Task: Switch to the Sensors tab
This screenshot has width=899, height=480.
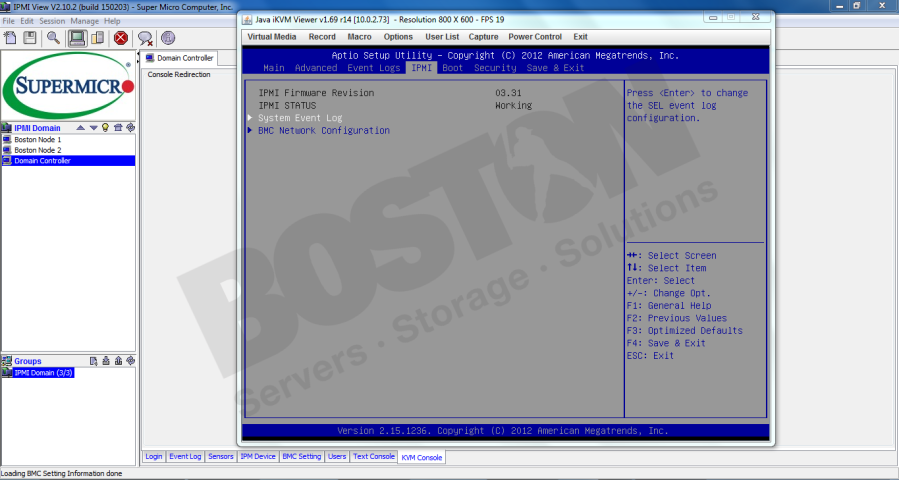Action: pyautogui.click(x=221, y=456)
